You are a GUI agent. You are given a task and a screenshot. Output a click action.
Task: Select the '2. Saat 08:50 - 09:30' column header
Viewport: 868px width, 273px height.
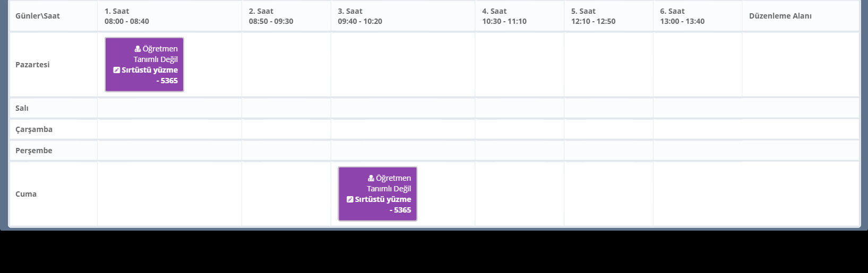pyautogui.click(x=271, y=16)
